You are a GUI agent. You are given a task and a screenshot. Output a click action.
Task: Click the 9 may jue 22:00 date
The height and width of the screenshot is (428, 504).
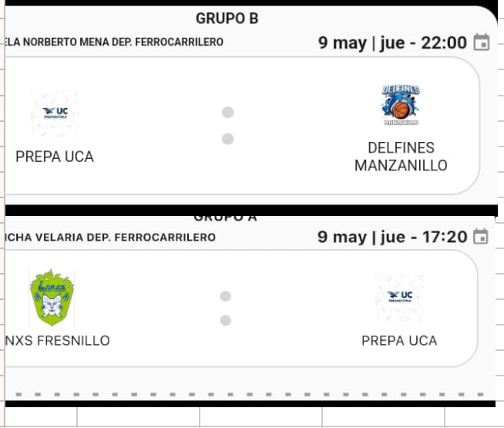coord(392,42)
